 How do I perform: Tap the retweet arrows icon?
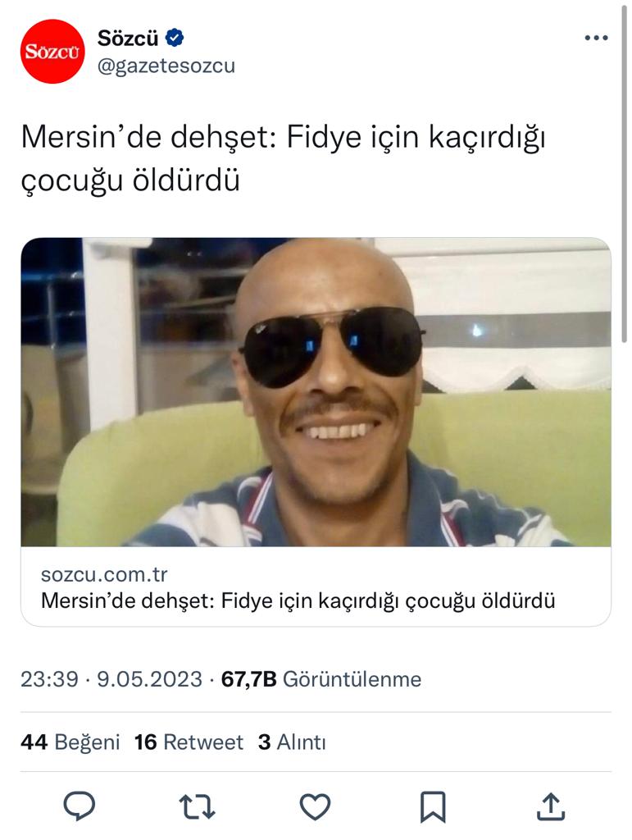pos(197,807)
